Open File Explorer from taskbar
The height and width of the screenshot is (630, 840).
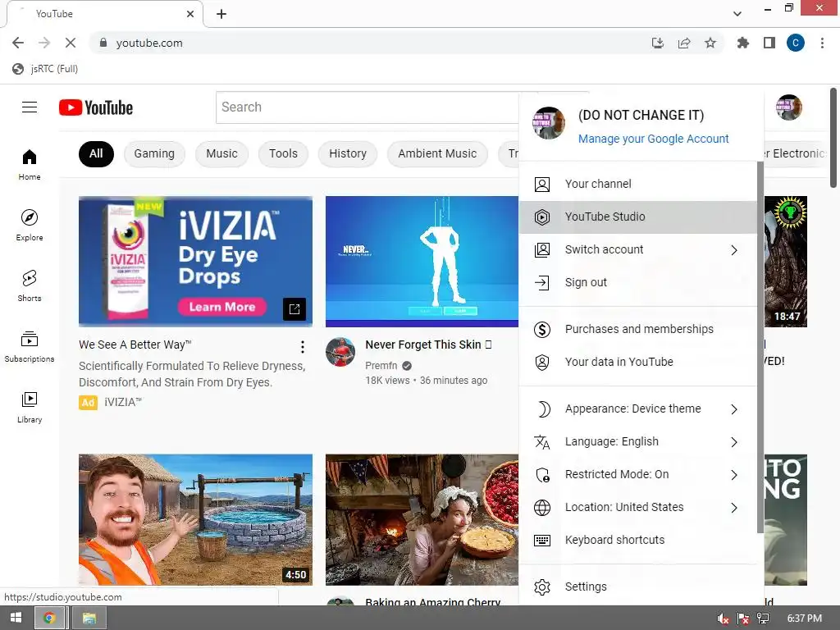click(89, 619)
